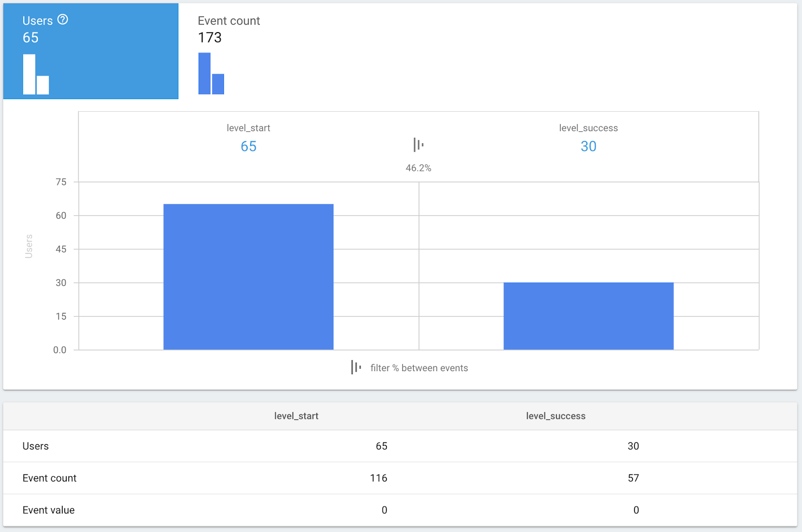Click the 116 event count cell
Viewport: 802px width, 532px height.
click(x=378, y=478)
